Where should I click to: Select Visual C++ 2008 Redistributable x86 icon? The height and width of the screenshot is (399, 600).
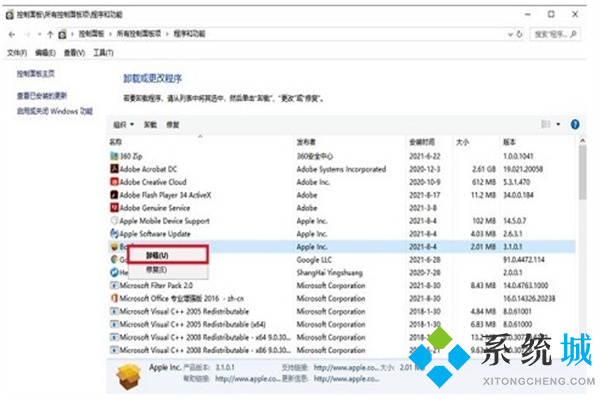pyautogui.click(x=114, y=350)
